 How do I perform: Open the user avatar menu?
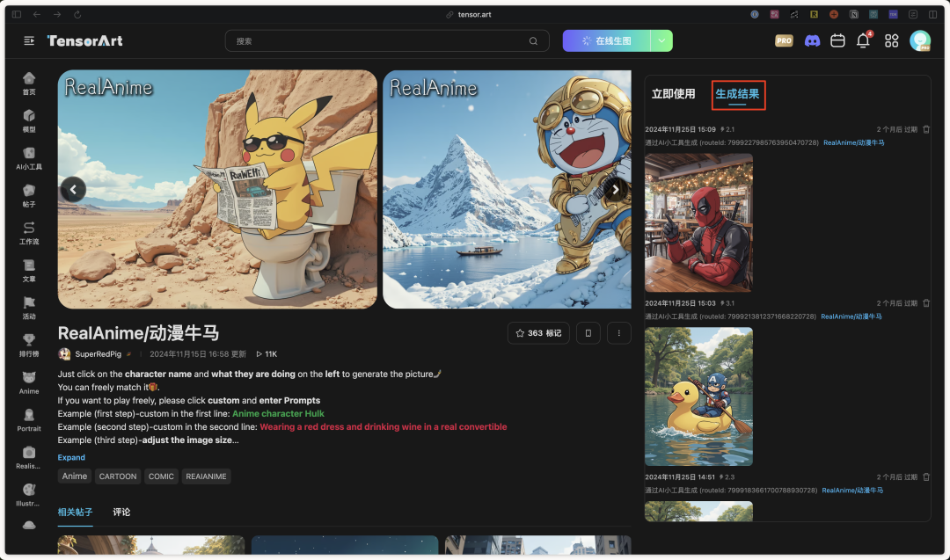(x=920, y=40)
